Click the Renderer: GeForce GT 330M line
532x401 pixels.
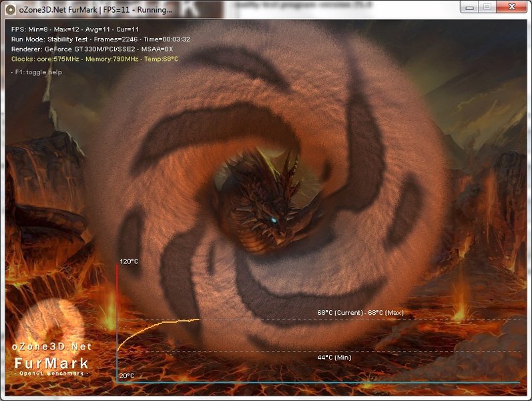92,49
